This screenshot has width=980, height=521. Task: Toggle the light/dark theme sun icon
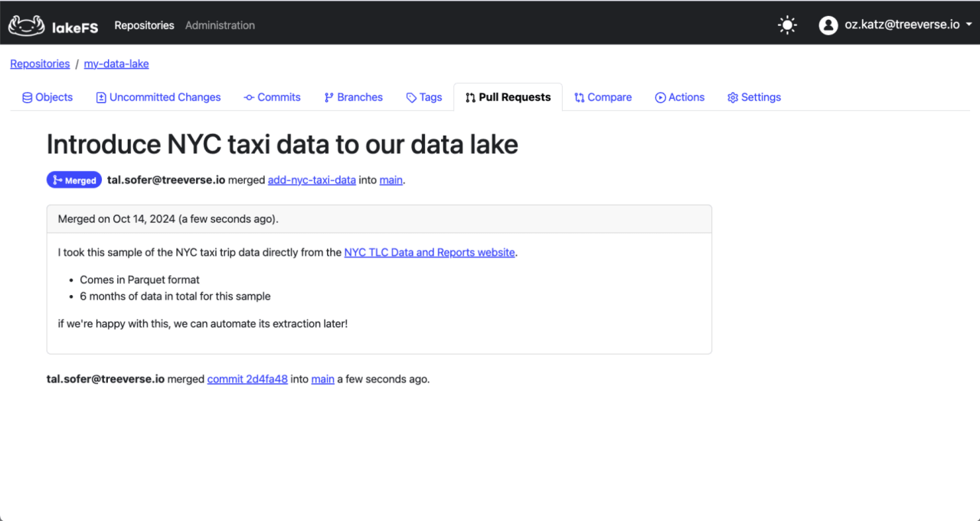[787, 25]
